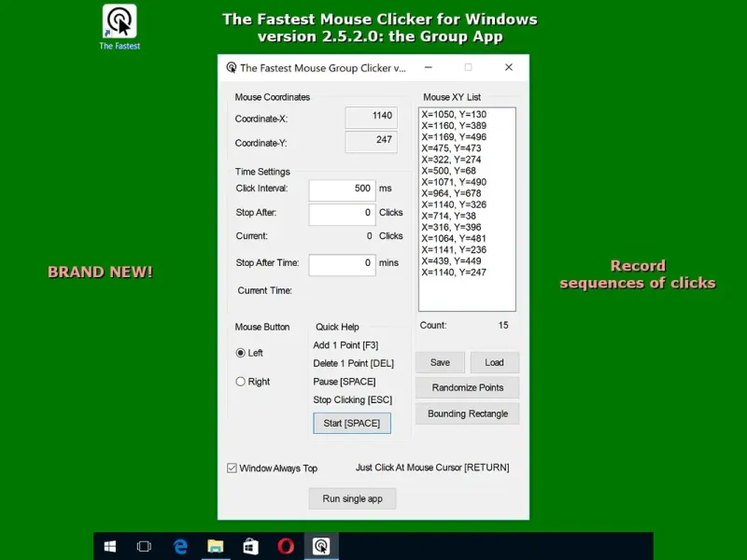Select the Mouse Clicker taskbar icon
The width and height of the screenshot is (747, 560).
coord(321,546)
